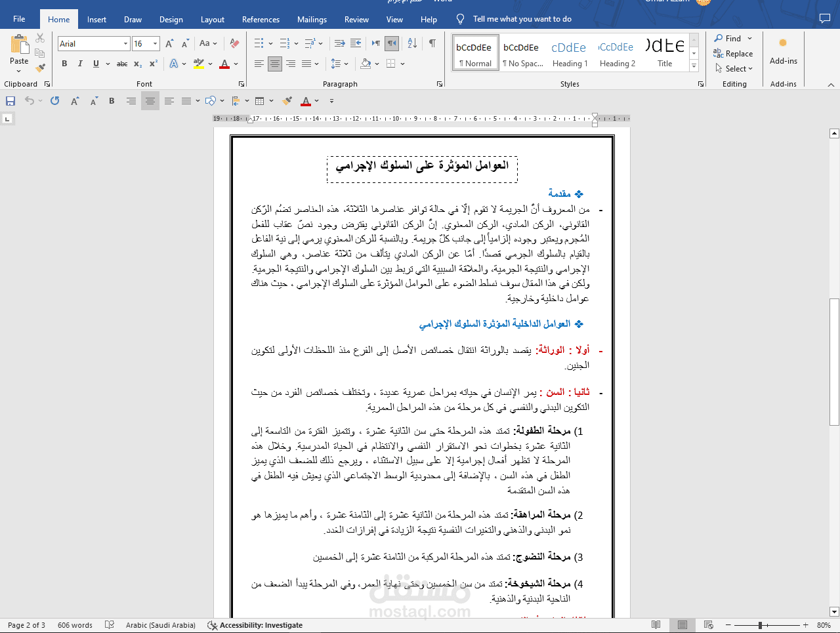The width and height of the screenshot is (840, 633).
Task: Open the comments speech bubble icon
Action: tap(825, 19)
